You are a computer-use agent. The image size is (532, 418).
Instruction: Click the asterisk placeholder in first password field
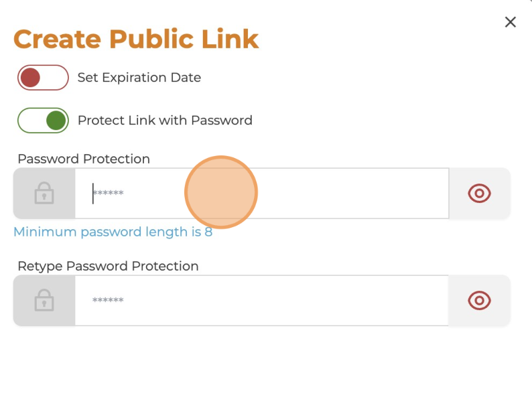(108, 193)
